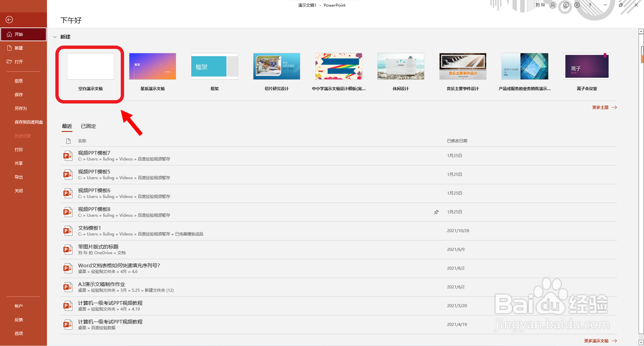Image resolution: width=644 pixels, height=346 pixels.
Task: Open the 开始 home item in sidebar
Action: pos(23,34)
